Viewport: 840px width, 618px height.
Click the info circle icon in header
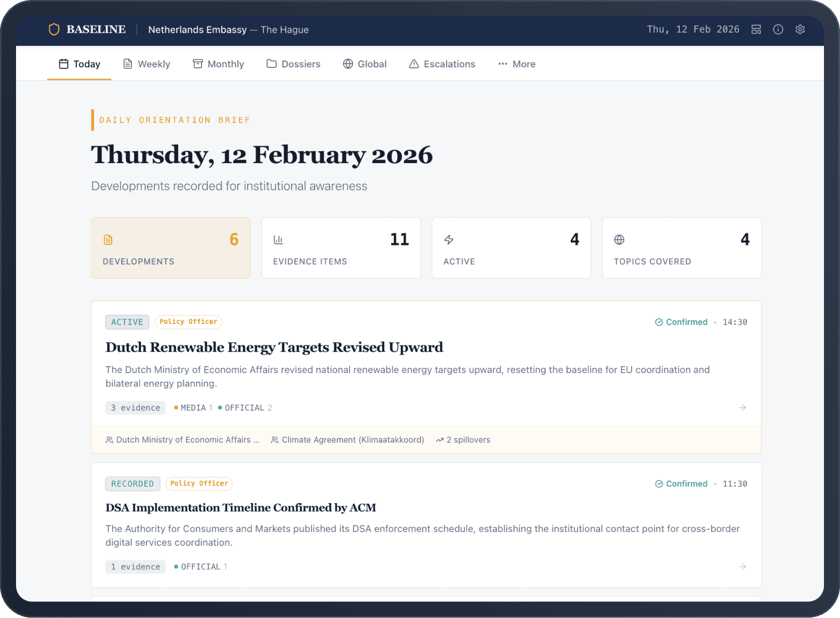click(778, 29)
